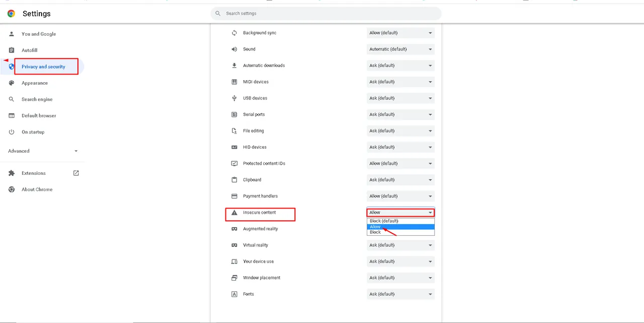Screen dimensions: 644x323
Task: Click the USB devices icon
Action: coord(233,98)
